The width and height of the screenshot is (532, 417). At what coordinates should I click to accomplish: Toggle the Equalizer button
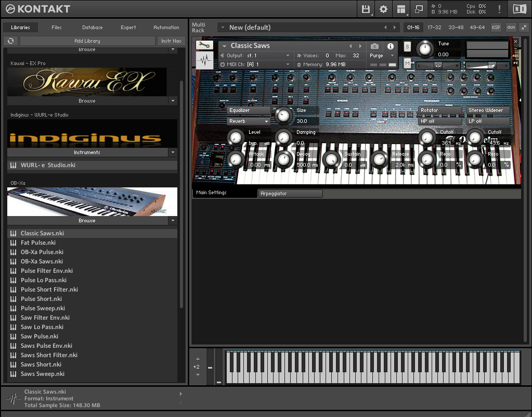coord(249,110)
